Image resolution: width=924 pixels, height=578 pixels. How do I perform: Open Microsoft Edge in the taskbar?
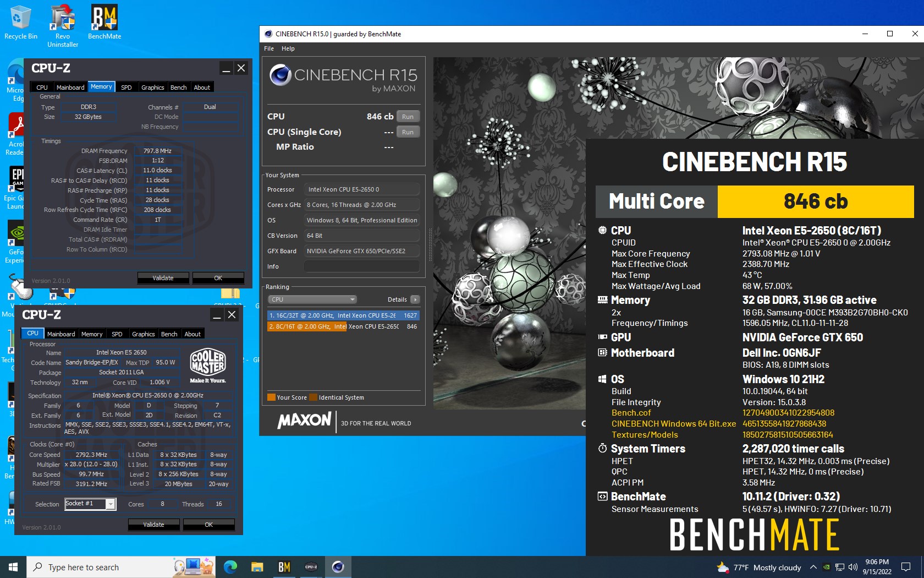tap(230, 567)
